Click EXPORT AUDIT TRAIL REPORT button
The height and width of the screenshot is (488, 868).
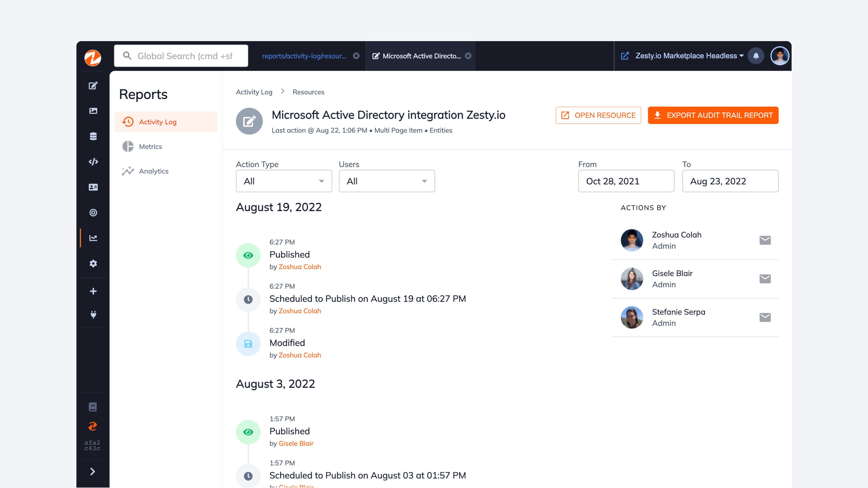(713, 115)
